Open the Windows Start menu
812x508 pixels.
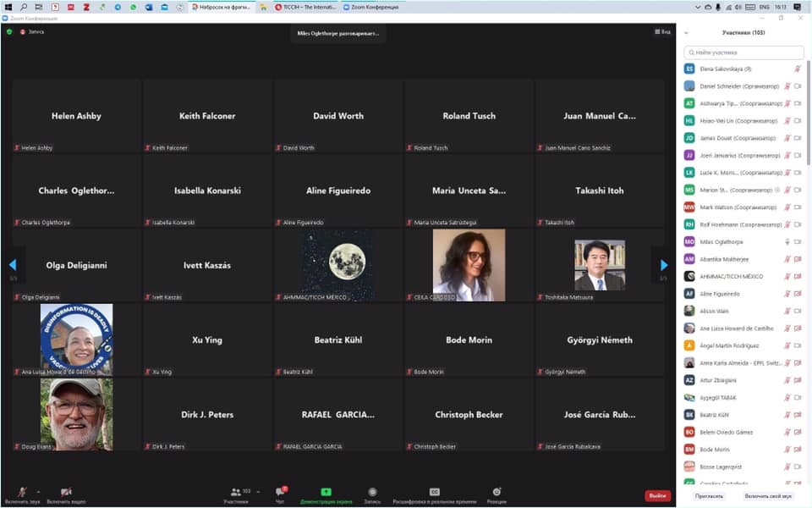click(x=8, y=8)
